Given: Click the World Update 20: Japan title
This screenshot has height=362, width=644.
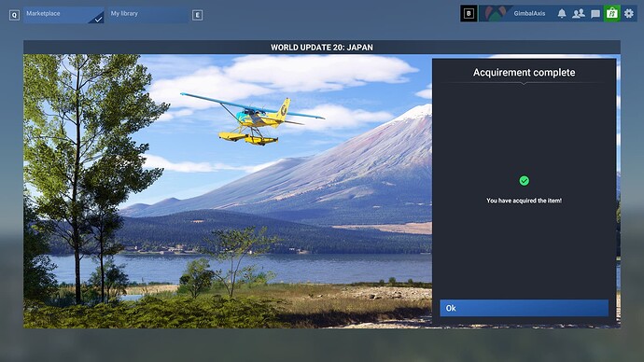Looking at the screenshot, I should point(322,48).
